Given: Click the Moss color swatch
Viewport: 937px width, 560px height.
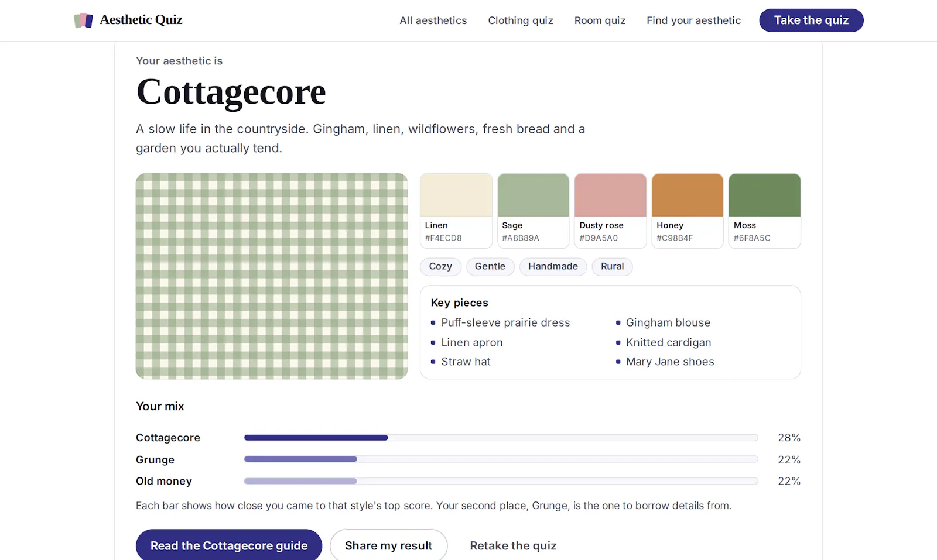Looking at the screenshot, I should 764,211.
